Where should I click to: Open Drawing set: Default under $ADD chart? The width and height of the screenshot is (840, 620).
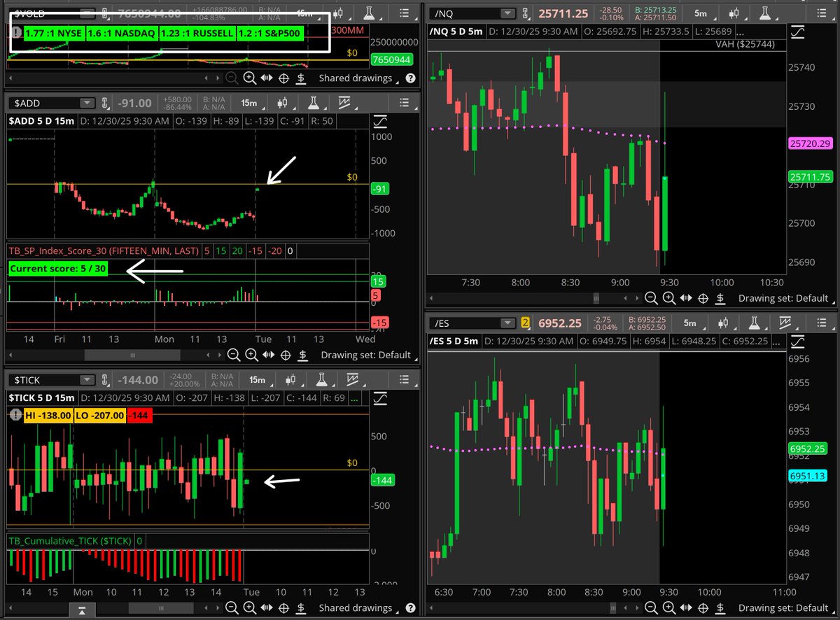pos(366,355)
